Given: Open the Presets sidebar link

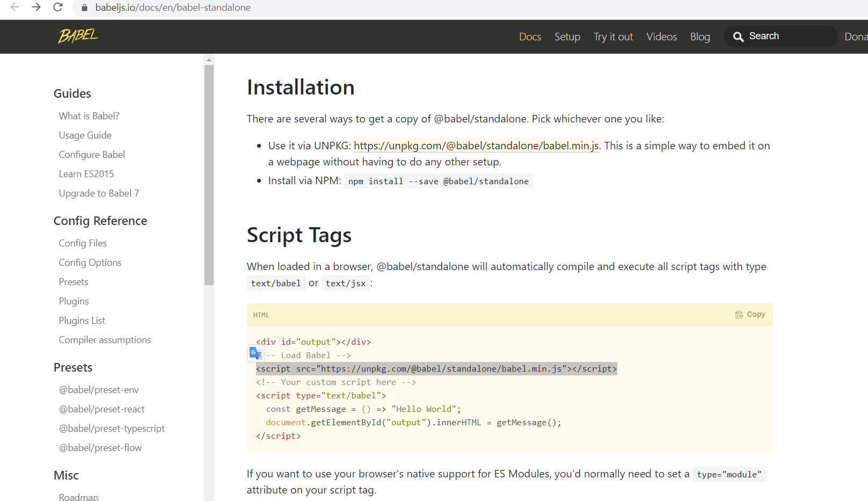Looking at the screenshot, I should 74,282.
